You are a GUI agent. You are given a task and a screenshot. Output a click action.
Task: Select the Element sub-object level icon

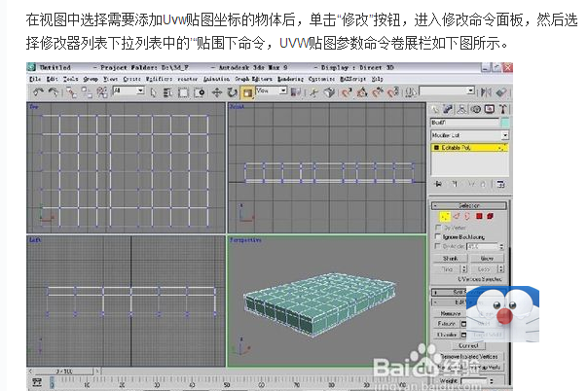click(x=490, y=216)
